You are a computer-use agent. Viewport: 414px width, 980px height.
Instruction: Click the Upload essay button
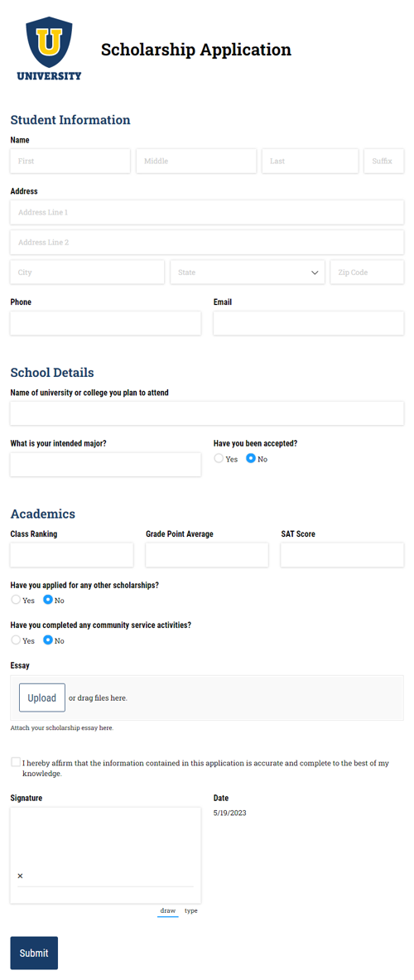tap(42, 698)
